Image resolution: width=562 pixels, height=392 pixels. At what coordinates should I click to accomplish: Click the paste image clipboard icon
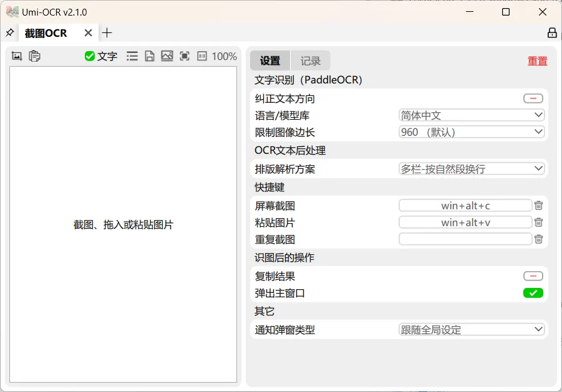35,56
